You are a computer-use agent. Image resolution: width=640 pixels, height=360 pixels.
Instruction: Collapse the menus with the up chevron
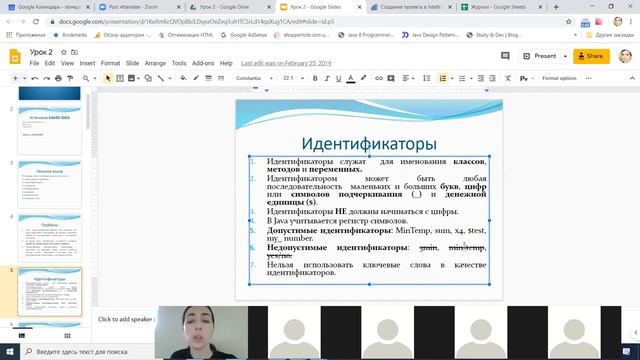coord(632,78)
